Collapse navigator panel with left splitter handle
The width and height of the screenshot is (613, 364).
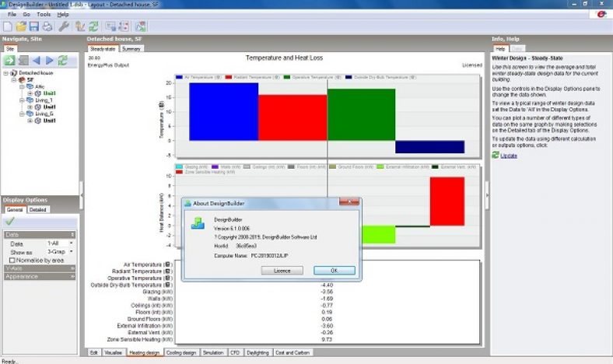[82, 194]
